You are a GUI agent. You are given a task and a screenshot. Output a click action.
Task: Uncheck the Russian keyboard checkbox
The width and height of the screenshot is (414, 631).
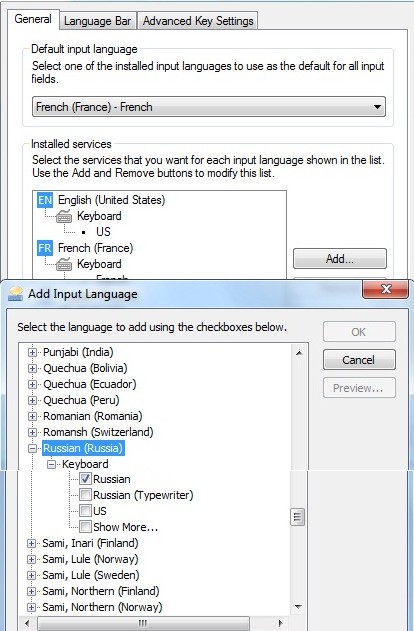tap(85, 479)
